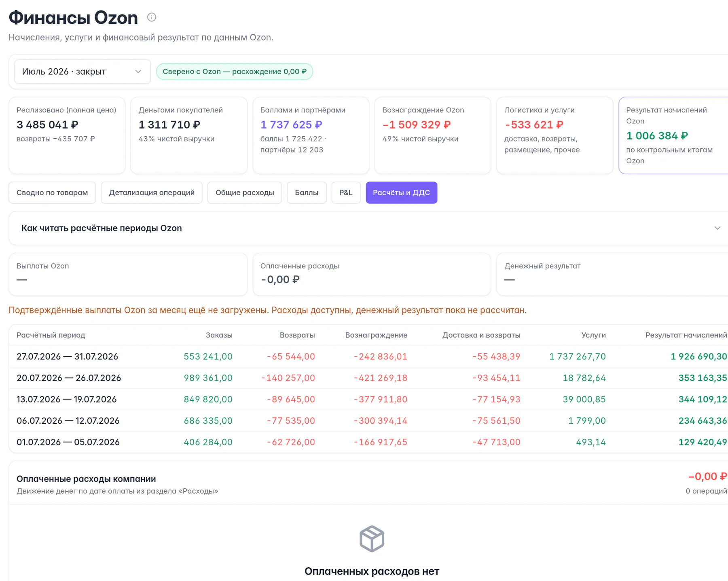Click the 0 операций counter

(x=706, y=491)
